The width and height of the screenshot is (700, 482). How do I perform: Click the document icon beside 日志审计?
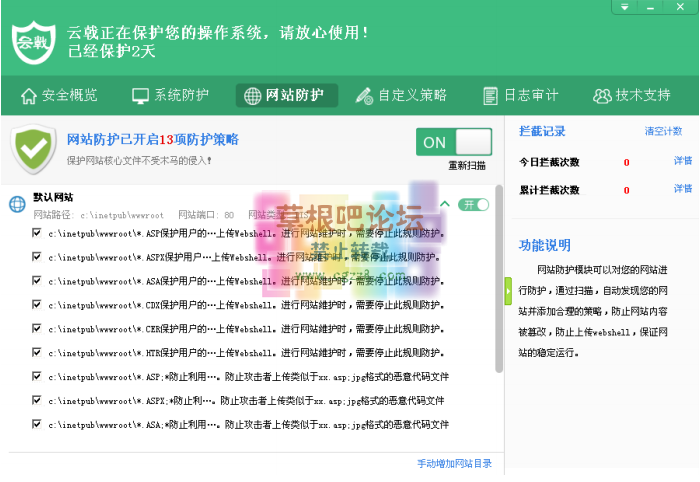click(x=490, y=96)
